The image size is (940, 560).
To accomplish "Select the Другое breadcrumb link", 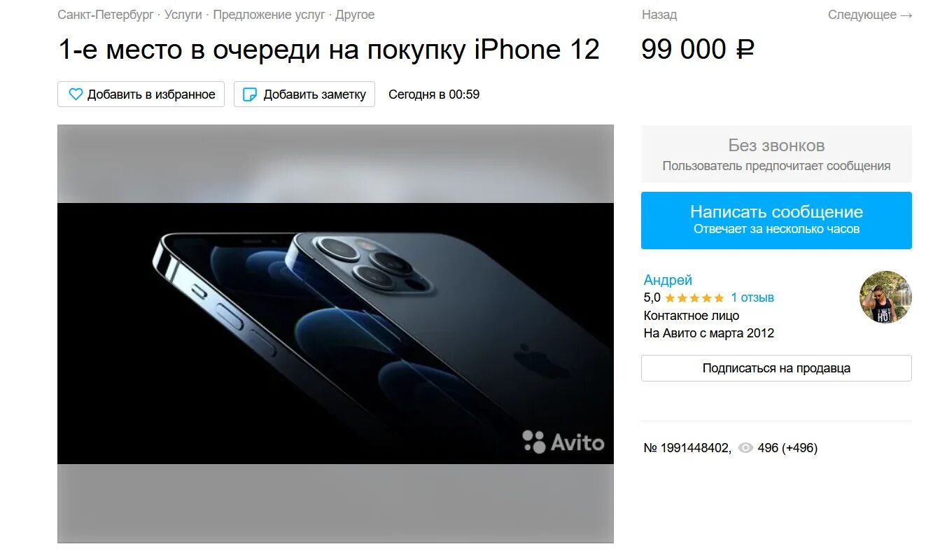I will click(355, 15).
